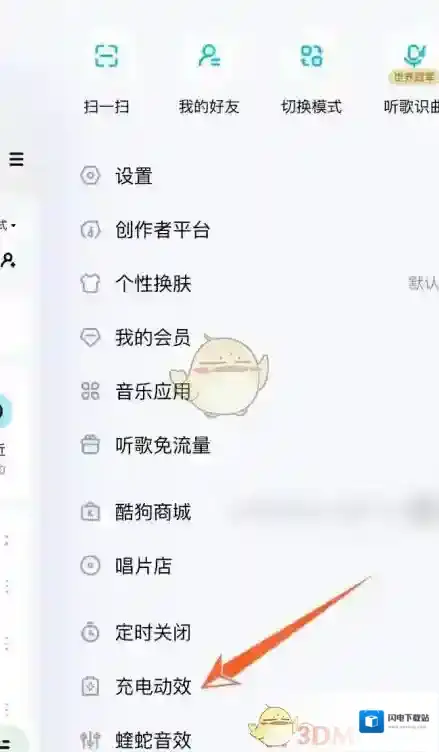Click the 唱片店 disc icon
Viewport: 439px width, 752px height.
90,566
